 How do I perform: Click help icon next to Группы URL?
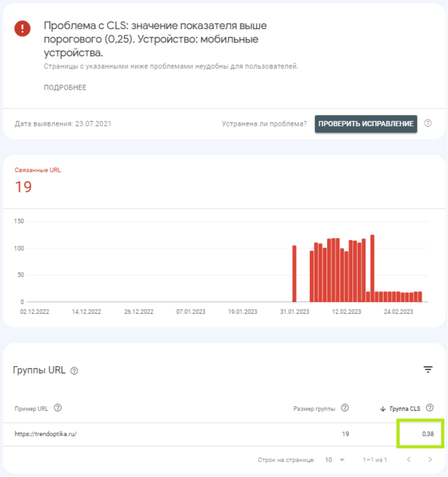tap(74, 371)
